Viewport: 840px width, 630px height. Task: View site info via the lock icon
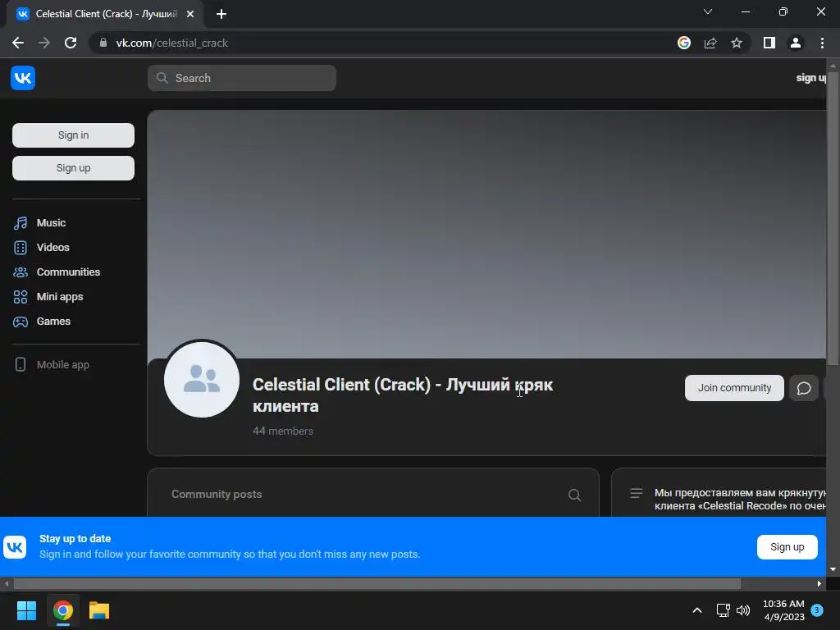tap(103, 43)
